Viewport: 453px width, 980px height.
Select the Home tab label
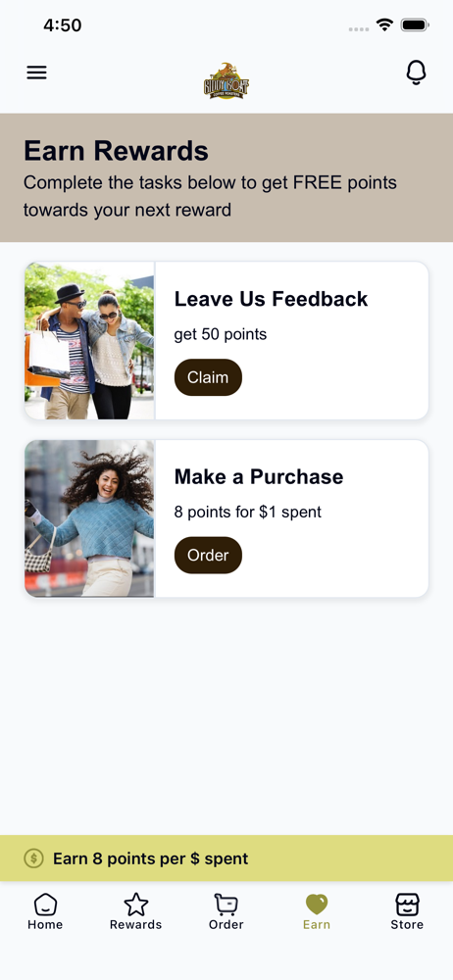tap(45, 924)
